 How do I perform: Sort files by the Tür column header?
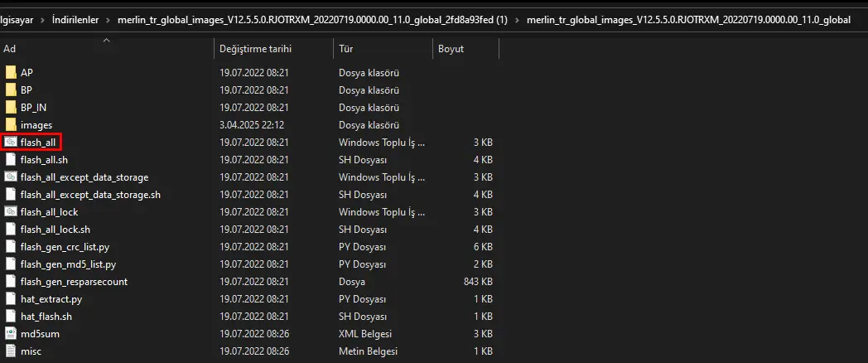(383, 49)
